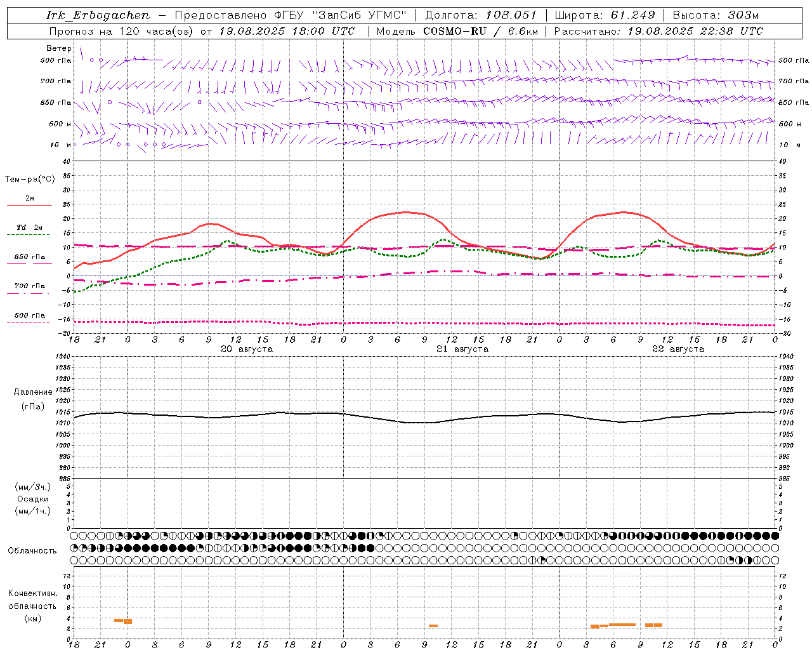Click the 'Тем-ра(°C)' temperature panel label
Image resolution: width=812 pixels, height=650 pixels.
(30, 180)
